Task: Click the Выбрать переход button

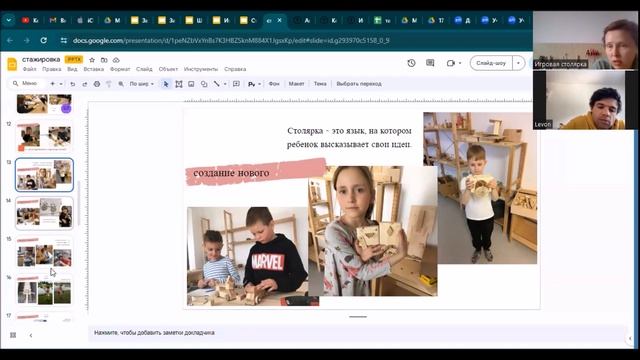Action: coord(359,84)
